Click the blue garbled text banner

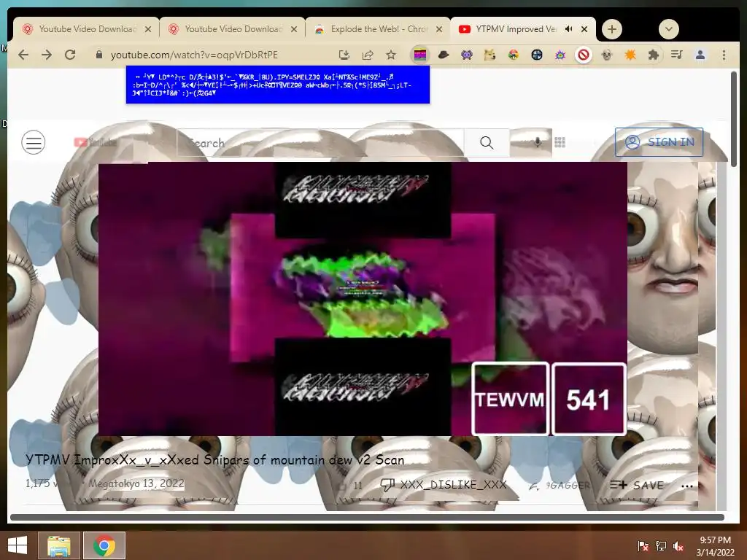[x=278, y=85]
